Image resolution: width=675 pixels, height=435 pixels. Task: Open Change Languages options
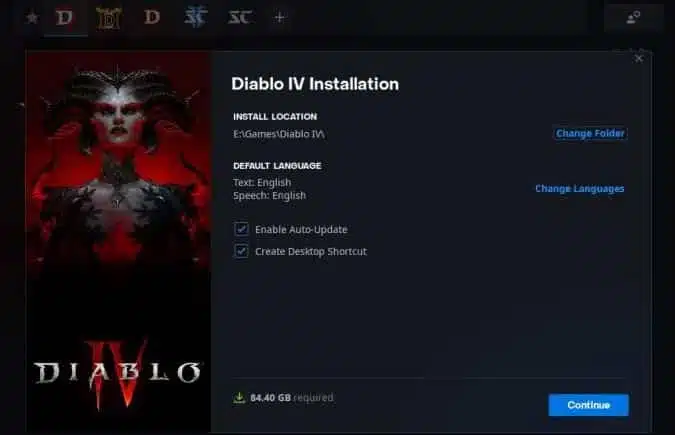(x=579, y=189)
